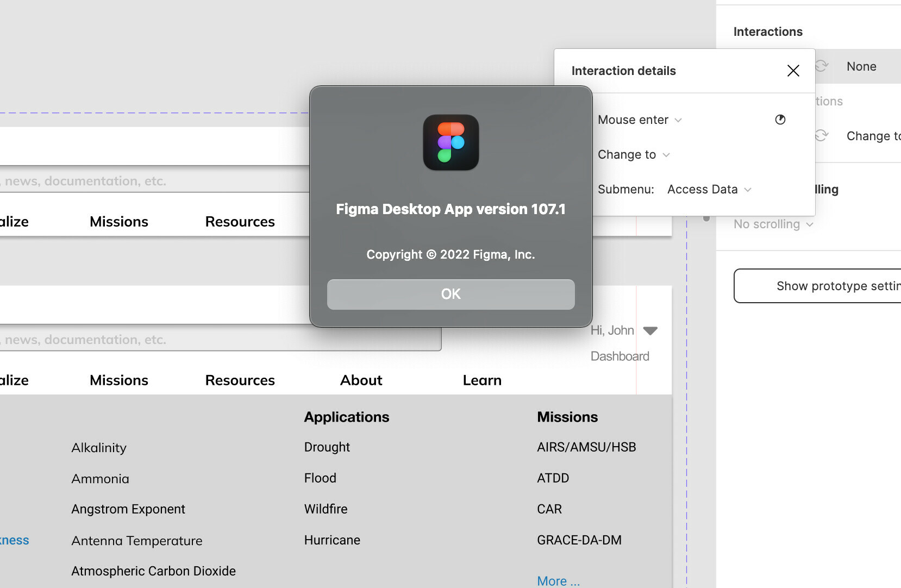Select About in the lower navigation bar
Viewport: 901px width, 588px height.
(x=361, y=380)
